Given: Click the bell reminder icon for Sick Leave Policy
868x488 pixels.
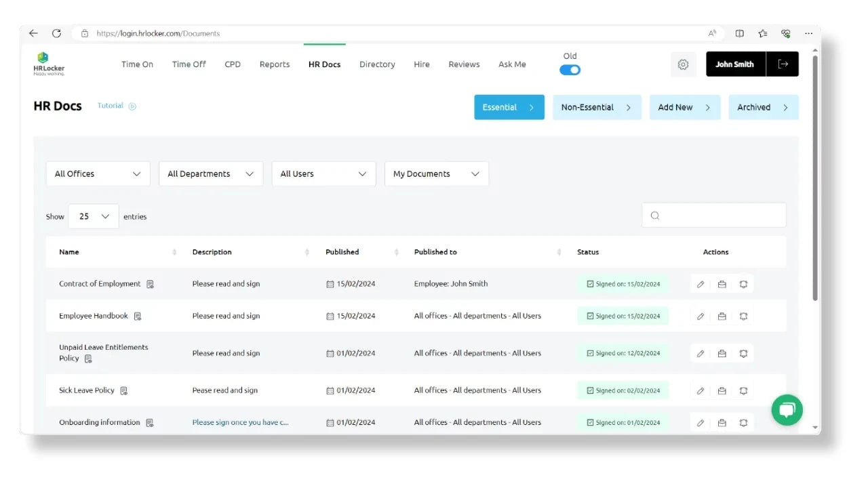Looking at the screenshot, I should click(x=743, y=391).
